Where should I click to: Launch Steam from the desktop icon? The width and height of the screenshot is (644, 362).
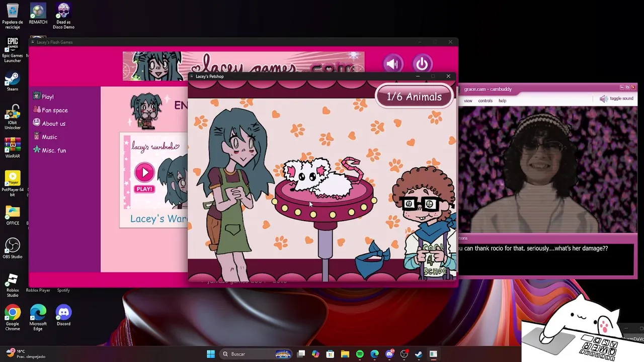[13, 81]
